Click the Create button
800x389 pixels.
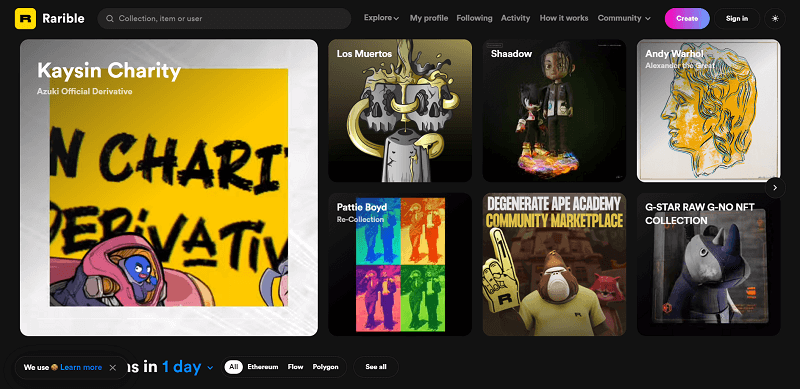[x=687, y=18]
